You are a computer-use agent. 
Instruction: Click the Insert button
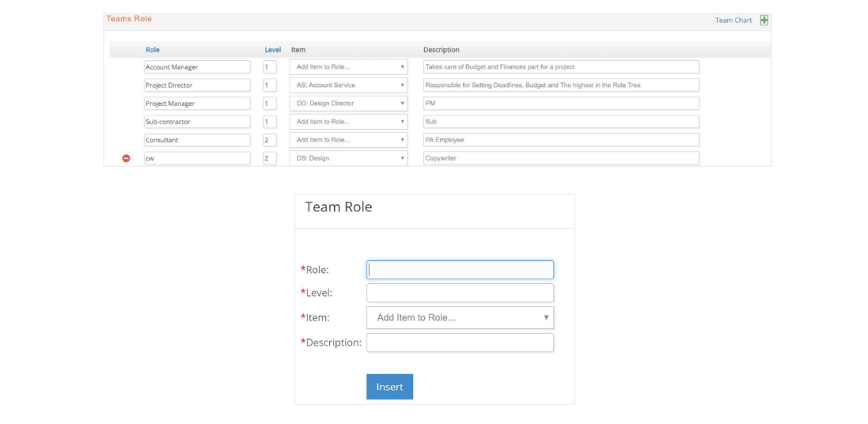click(x=390, y=387)
